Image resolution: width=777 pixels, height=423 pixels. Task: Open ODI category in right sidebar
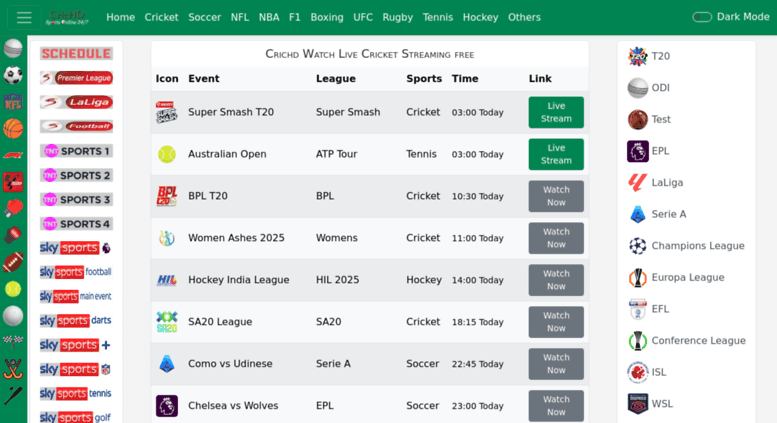(649, 88)
